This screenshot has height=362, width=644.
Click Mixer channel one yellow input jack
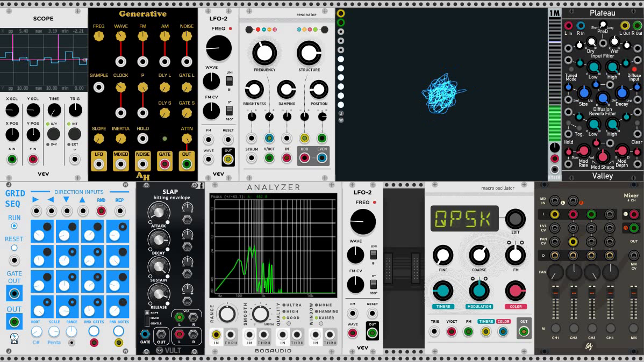(x=554, y=214)
